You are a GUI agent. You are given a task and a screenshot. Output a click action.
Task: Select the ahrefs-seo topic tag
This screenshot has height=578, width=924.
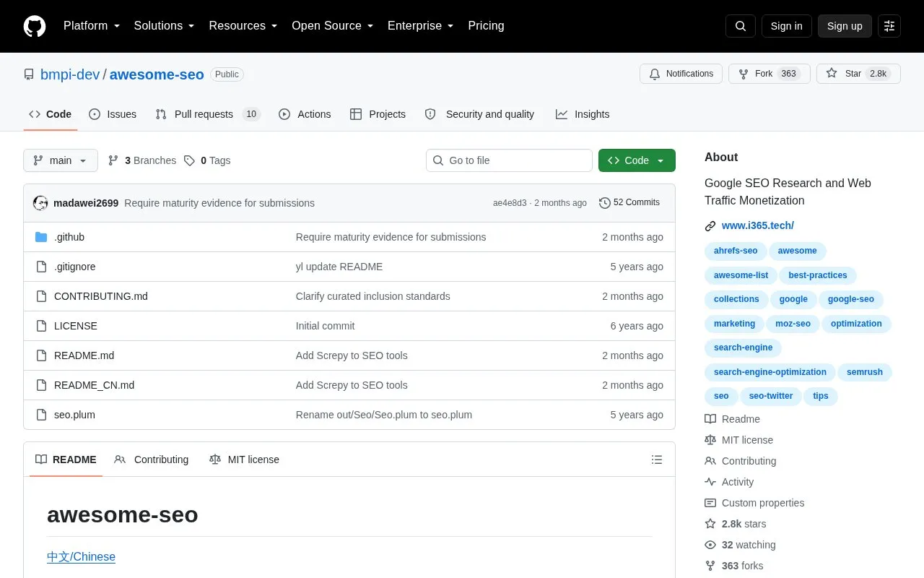(736, 251)
